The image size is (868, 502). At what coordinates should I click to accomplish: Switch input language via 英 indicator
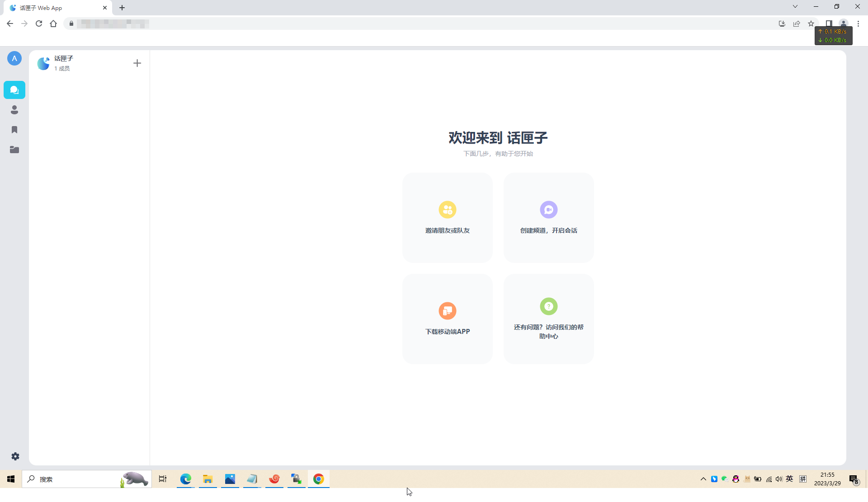point(789,479)
